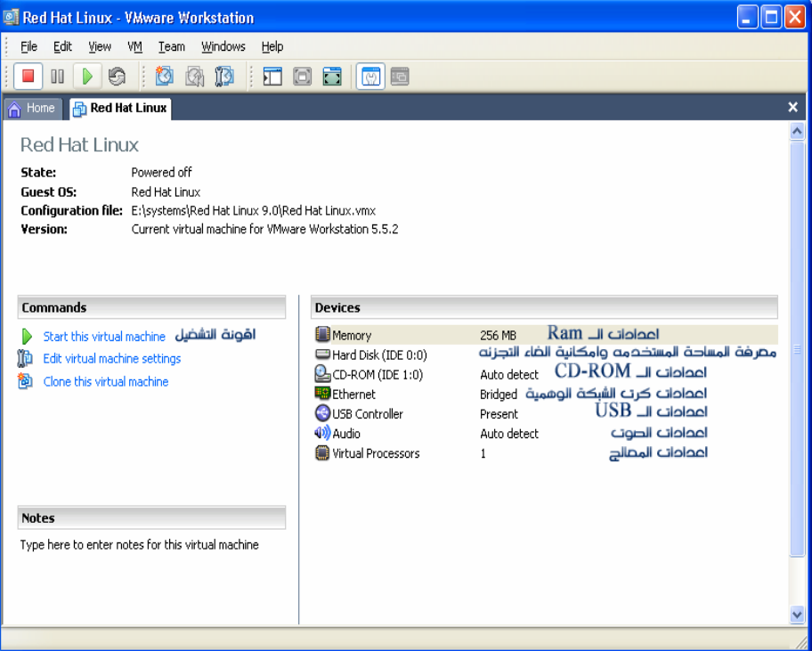Switch to the Home tab
The image size is (812, 651).
click(x=32, y=108)
